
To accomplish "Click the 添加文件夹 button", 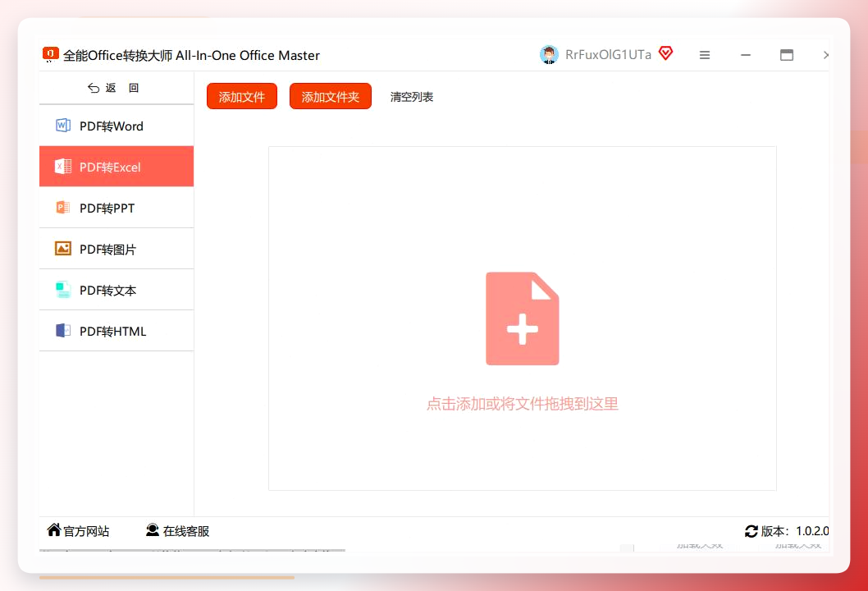I will point(331,96).
